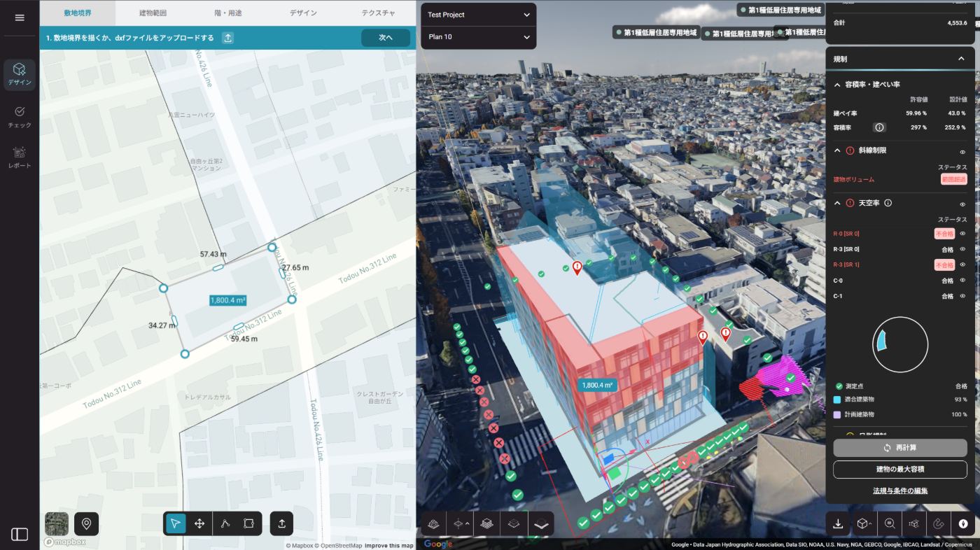Click the download icon in the bottom-right toolbar
This screenshot has height=550, width=980.
point(838,523)
